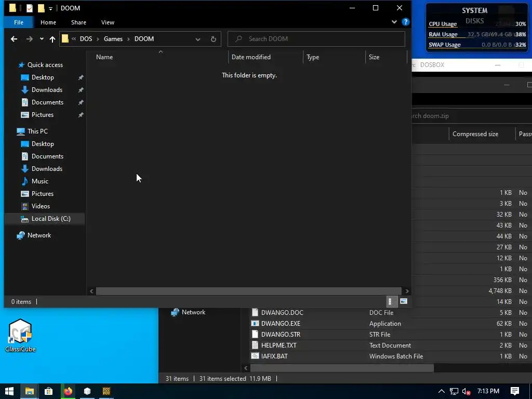This screenshot has height=399, width=532.
Task: Refresh the DOOM folder
Action: [213, 39]
